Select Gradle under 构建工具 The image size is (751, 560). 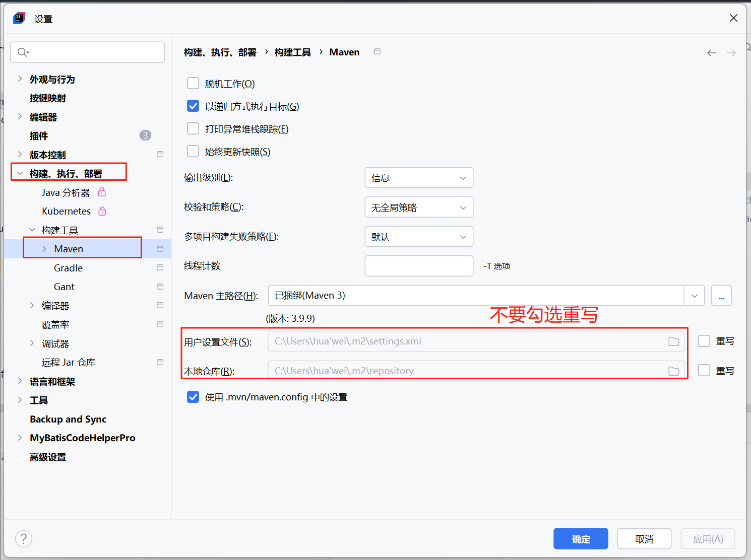(69, 268)
